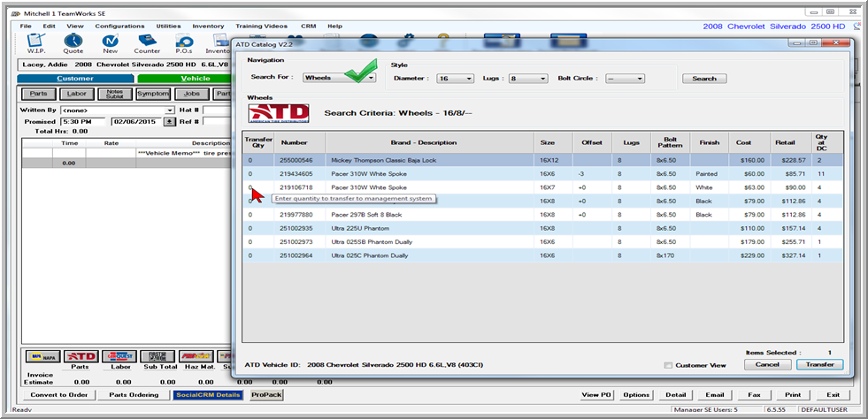868x419 pixels.
Task: Open the CRM menu
Action: coord(308,26)
